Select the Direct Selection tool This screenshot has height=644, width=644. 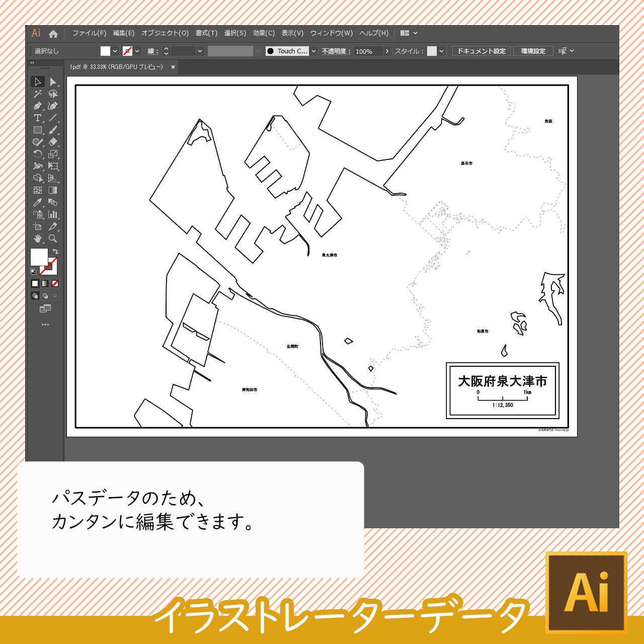coord(53,82)
